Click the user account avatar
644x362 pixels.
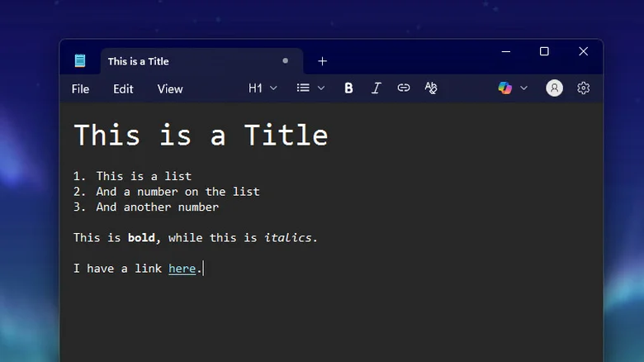pyautogui.click(x=555, y=88)
